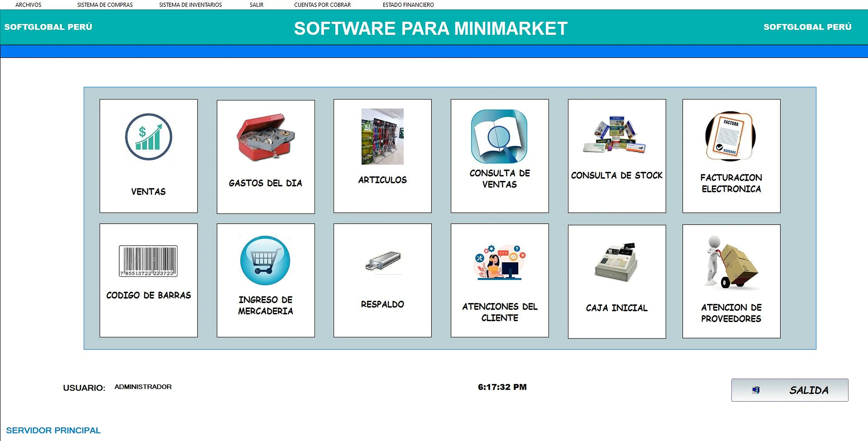Click ATENCIONES DEL CLIENTE label
The image size is (868, 441).
coord(500,312)
